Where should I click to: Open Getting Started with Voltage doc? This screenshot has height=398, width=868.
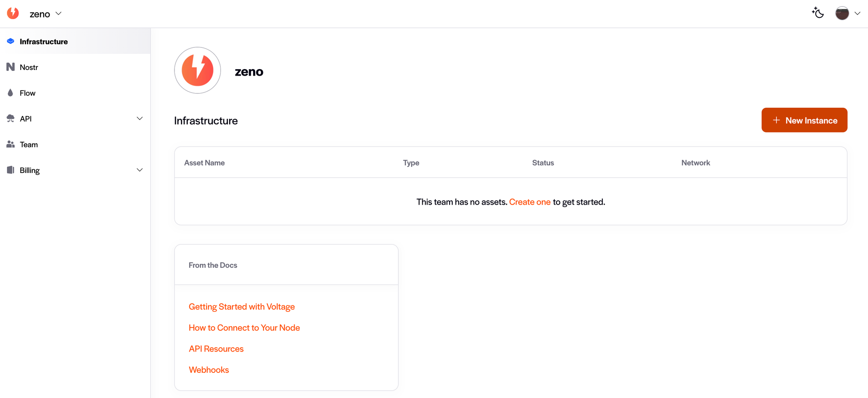coord(241,307)
